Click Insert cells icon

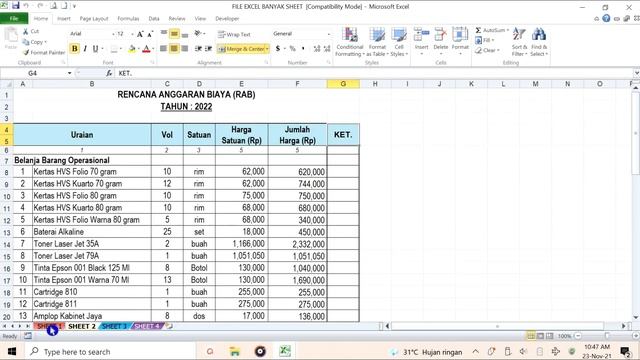pyautogui.click(x=421, y=35)
